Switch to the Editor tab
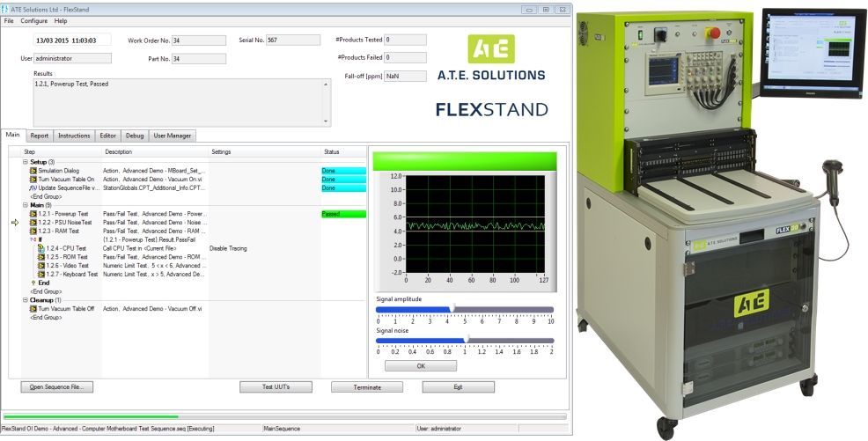 (x=108, y=136)
